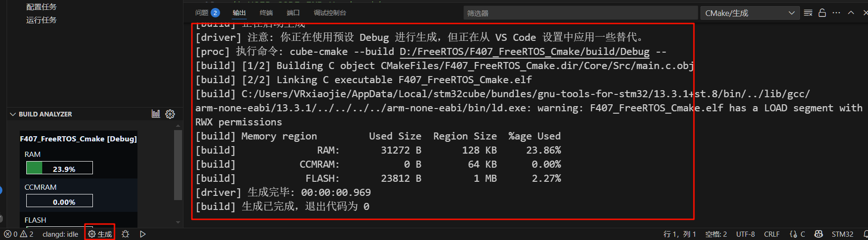Toggle output auto-scroll lock
Image resolution: width=868 pixels, height=240 pixels.
click(x=822, y=13)
